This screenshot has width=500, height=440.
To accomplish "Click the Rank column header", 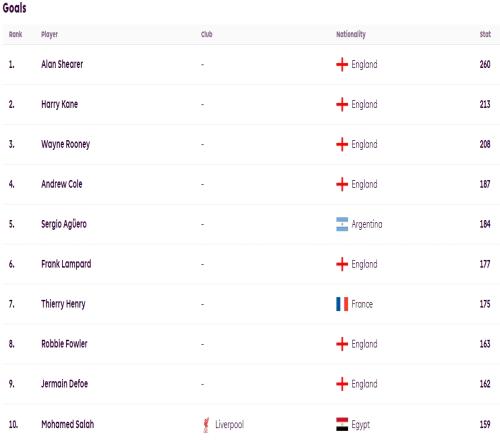I will pyautogui.click(x=15, y=34).
